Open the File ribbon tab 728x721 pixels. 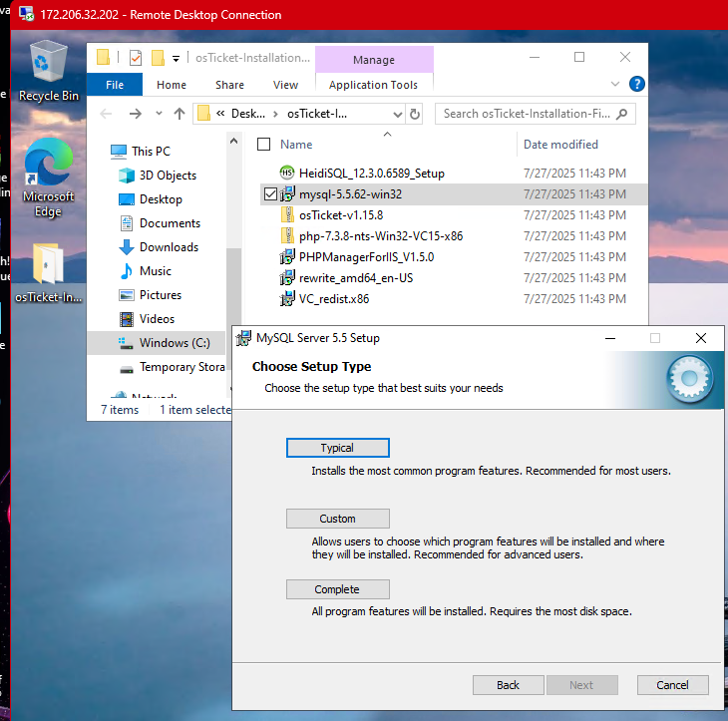pos(115,85)
